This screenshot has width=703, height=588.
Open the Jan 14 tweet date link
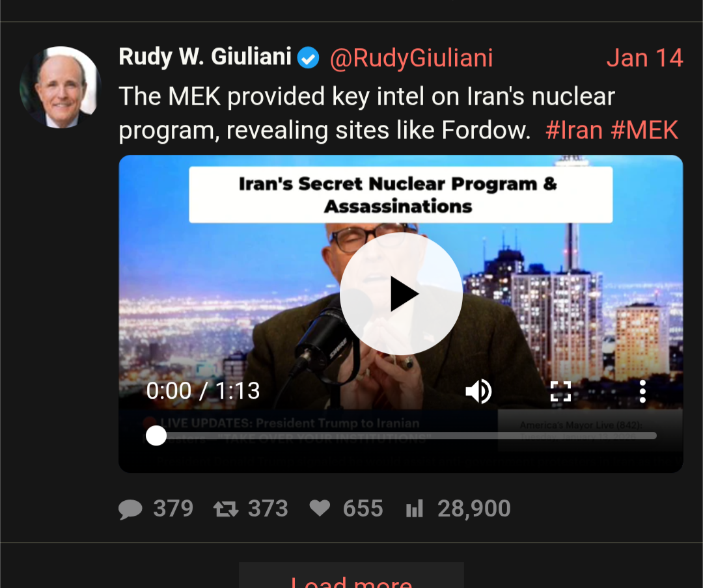[644, 58]
